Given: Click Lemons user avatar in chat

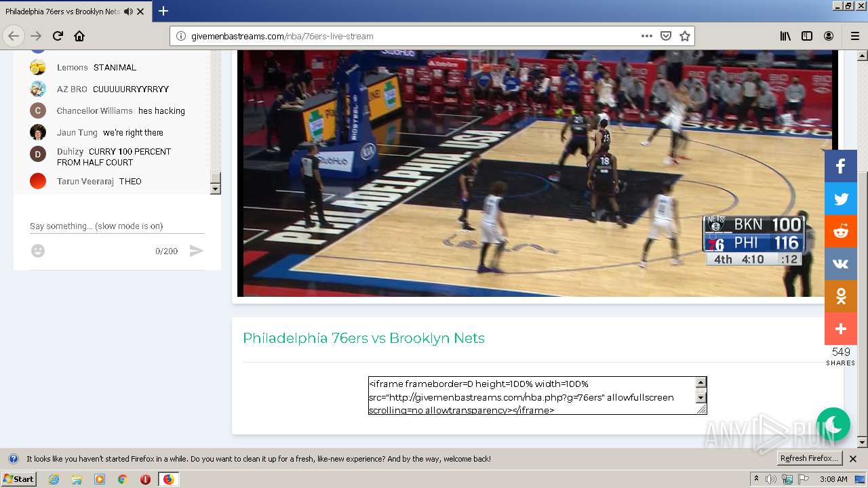Looking at the screenshot, I should 38,67.
